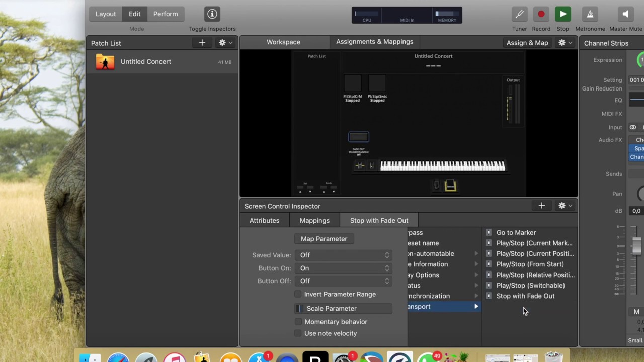644x362 pixels.
Task: Enable the Use note velocity checkbox
Action: point(298,333)
